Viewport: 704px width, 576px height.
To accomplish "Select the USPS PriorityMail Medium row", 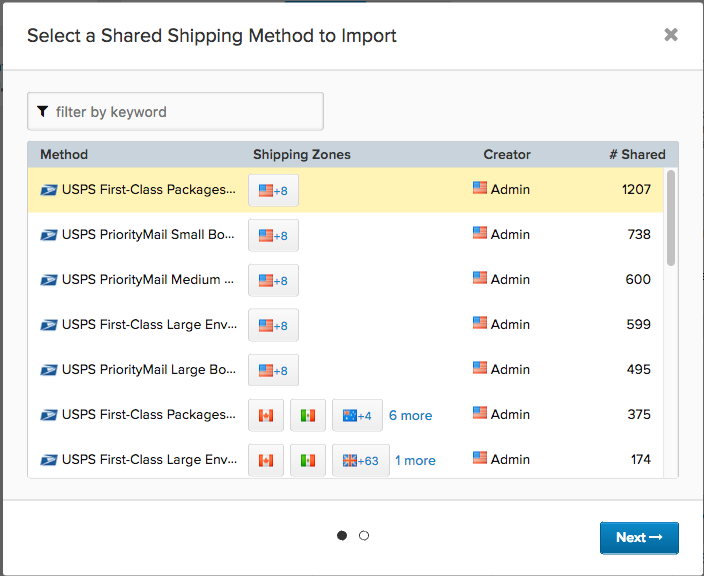I will [148, 280].
